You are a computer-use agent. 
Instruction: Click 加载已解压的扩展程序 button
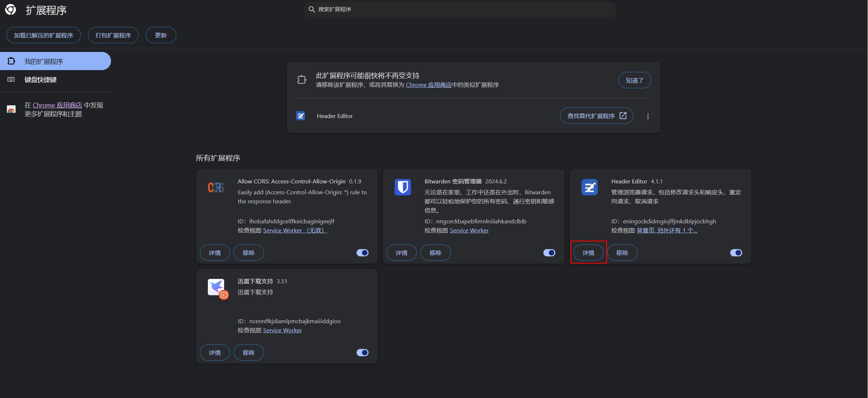click(x=44, y=35)
